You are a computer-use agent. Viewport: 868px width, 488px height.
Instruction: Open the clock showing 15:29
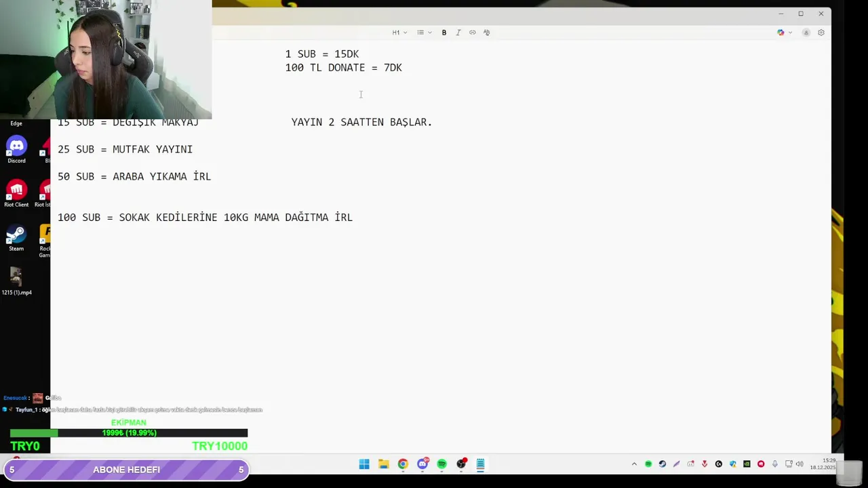tap(823, 464)
